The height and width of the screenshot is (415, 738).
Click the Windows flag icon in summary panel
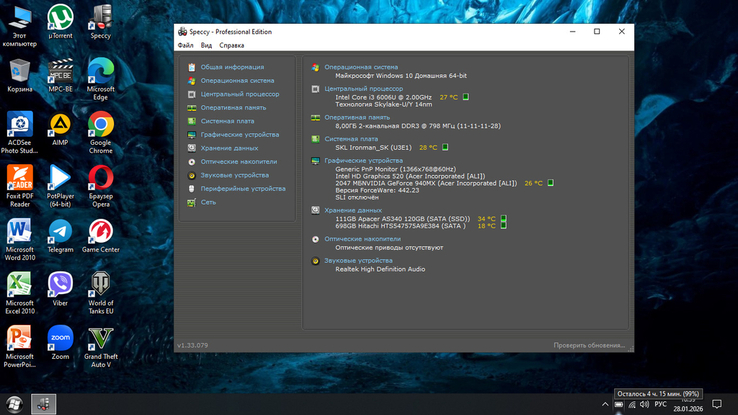point(315,67)
